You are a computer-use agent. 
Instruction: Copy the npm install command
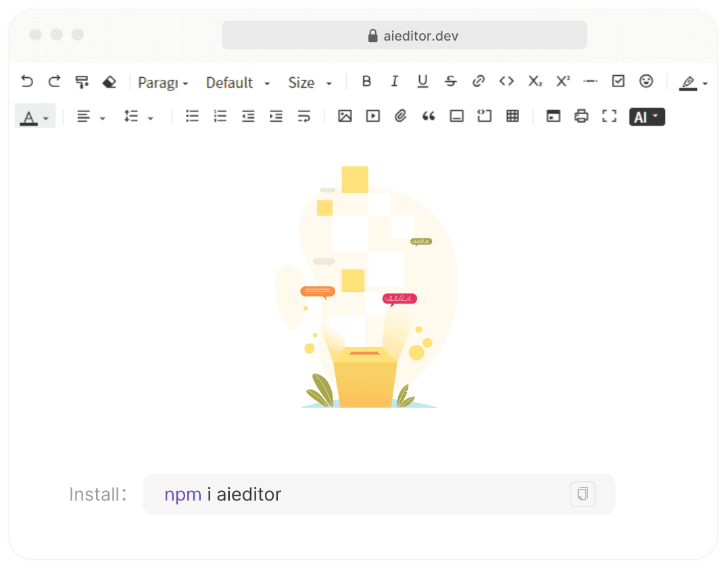coord(583,494)
